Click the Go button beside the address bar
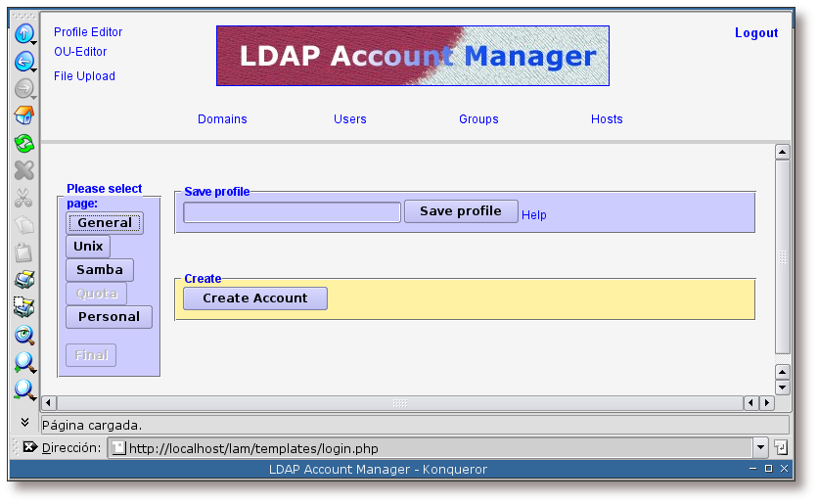The width and height of the screenshot is (818, 504). [x=781, y=447]
